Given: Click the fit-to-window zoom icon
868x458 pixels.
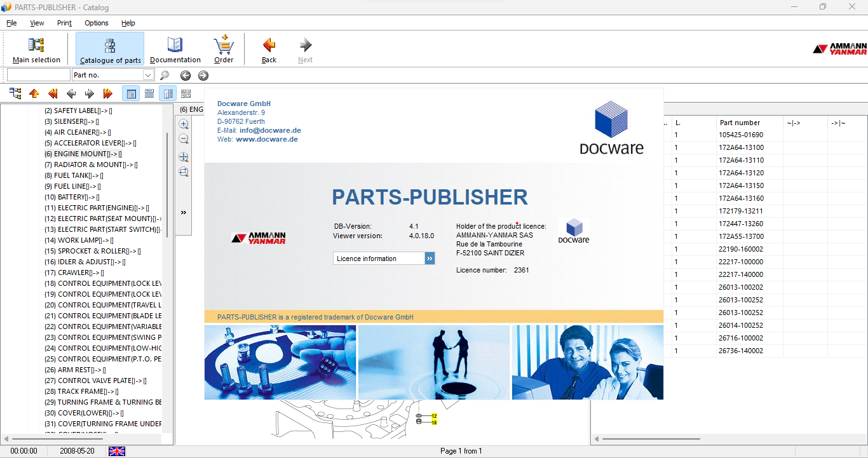Looking at the screenshot, I should pyautogui.click(x=184, y=157).
